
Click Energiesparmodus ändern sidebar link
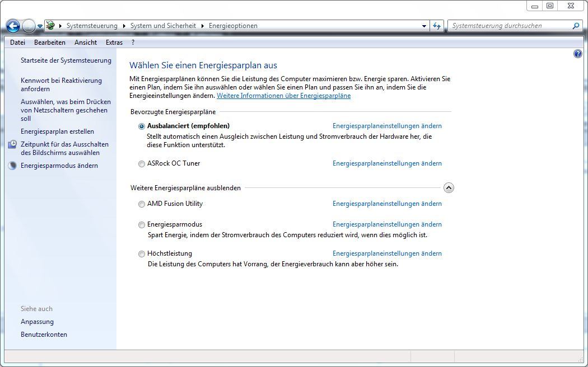(59, 166)
